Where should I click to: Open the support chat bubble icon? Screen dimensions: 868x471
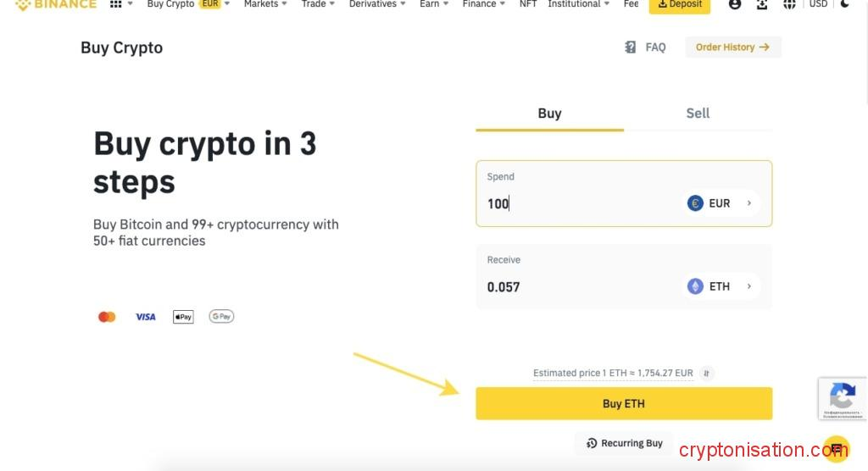(x=837, y=448)
